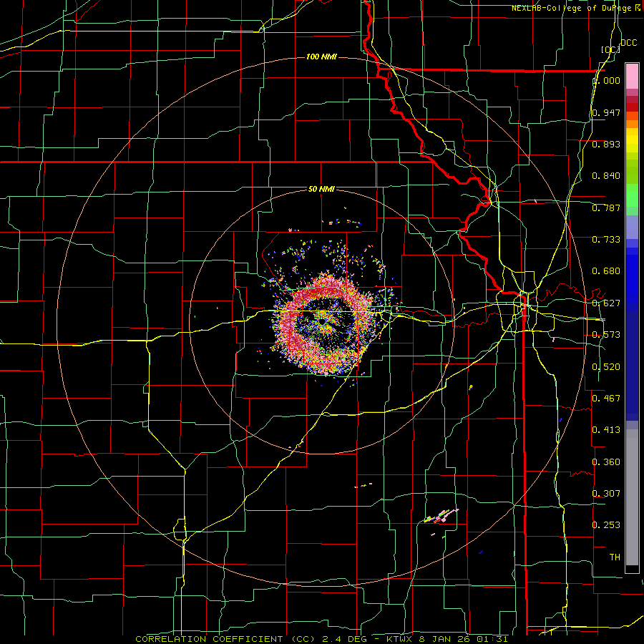Click the TH label on color scale
This screenshot has width=644, height=644.
[x=615, y=557]
